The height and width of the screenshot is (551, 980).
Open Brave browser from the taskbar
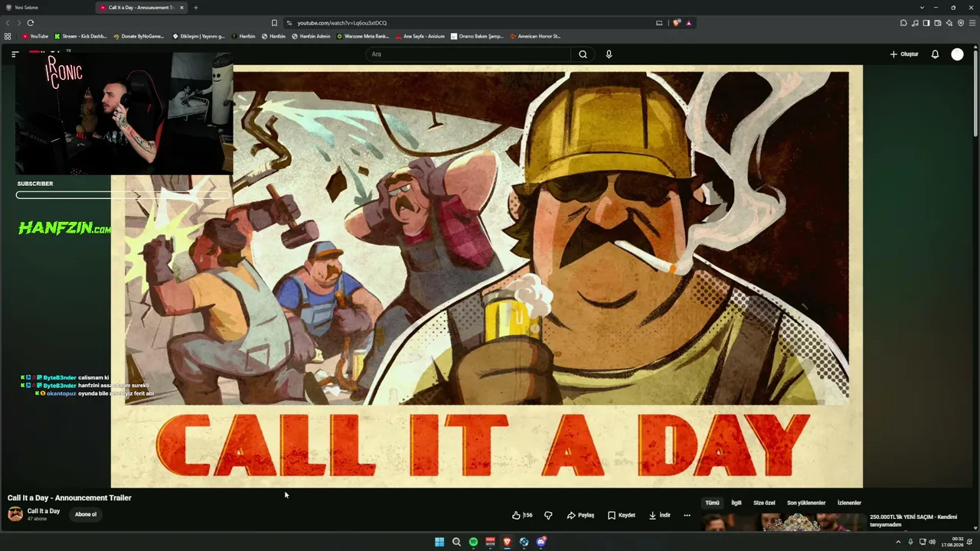point(507,542)
